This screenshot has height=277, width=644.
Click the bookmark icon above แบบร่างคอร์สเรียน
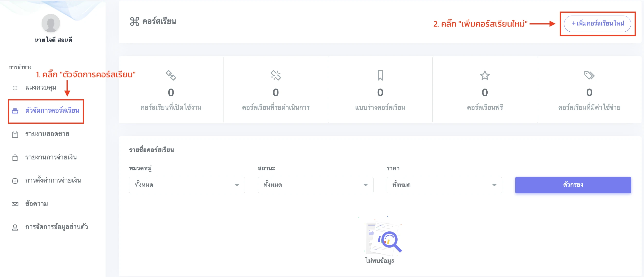click(380, 75)
